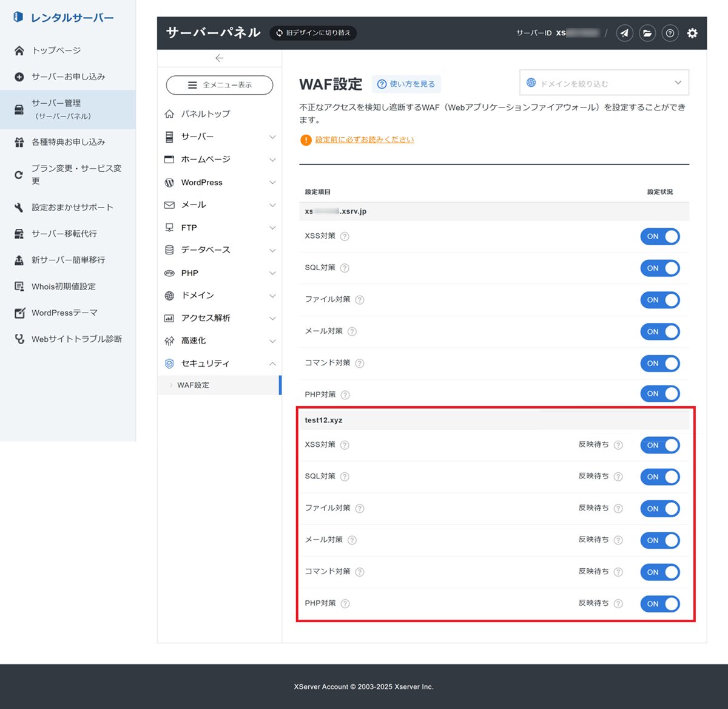Open the folder icon in header
Image resolution: width=728 pixels, height=709 pixels.
(647, 33)
